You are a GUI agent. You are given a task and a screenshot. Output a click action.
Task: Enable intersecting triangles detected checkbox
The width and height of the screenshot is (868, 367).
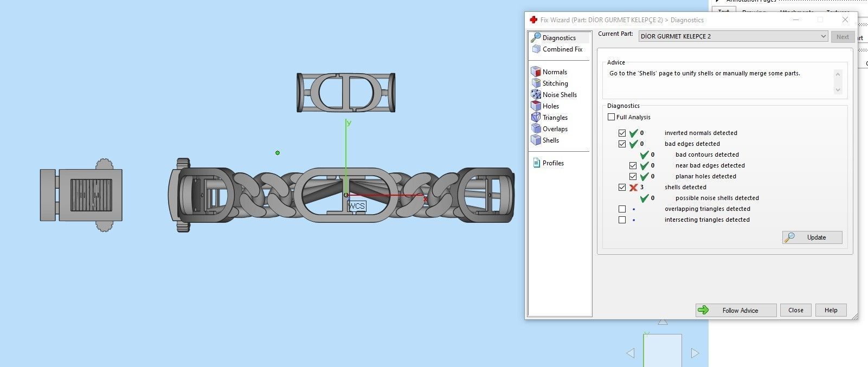pos(622,220)
